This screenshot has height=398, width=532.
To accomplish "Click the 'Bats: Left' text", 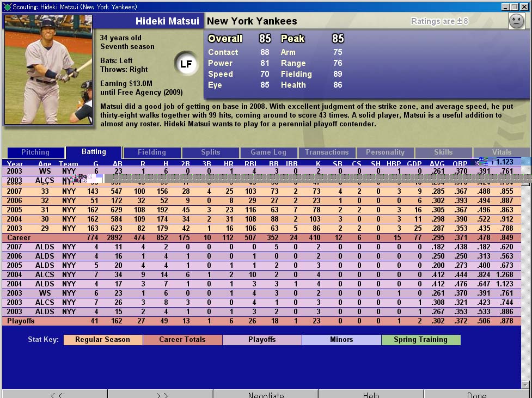I will click(116, 61).
